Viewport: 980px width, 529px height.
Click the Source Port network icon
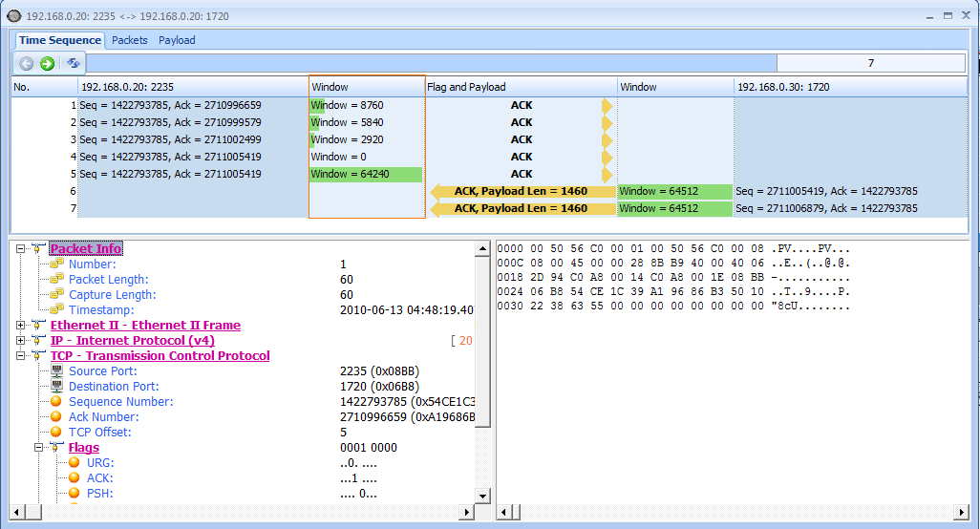point(57,370)
